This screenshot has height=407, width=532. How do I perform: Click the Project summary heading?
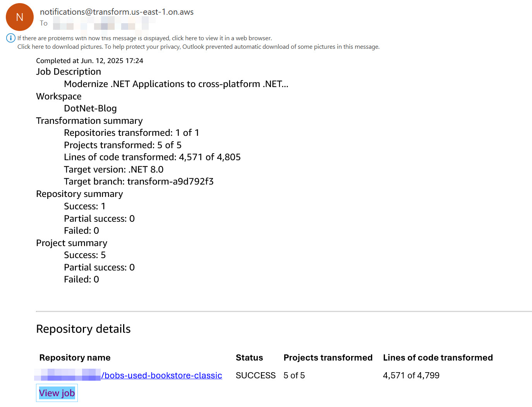72,243
